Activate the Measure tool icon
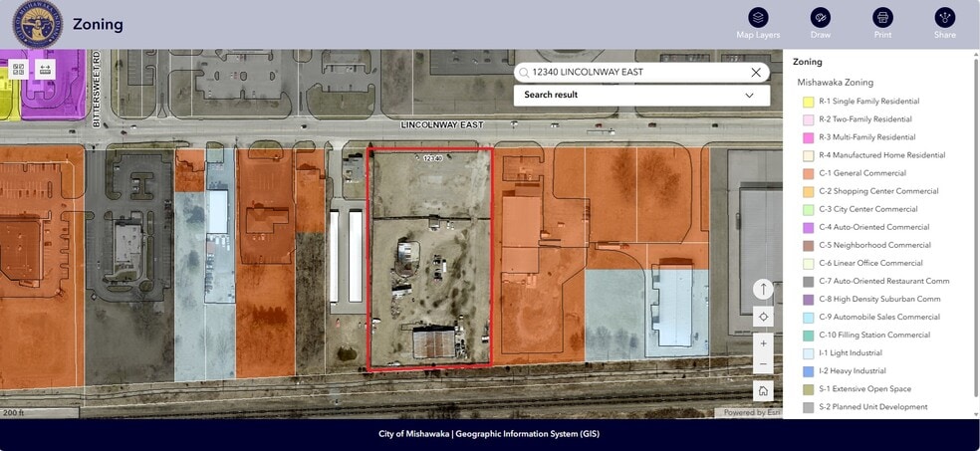This screenshot has height=451, width=980. pos(45,70)
